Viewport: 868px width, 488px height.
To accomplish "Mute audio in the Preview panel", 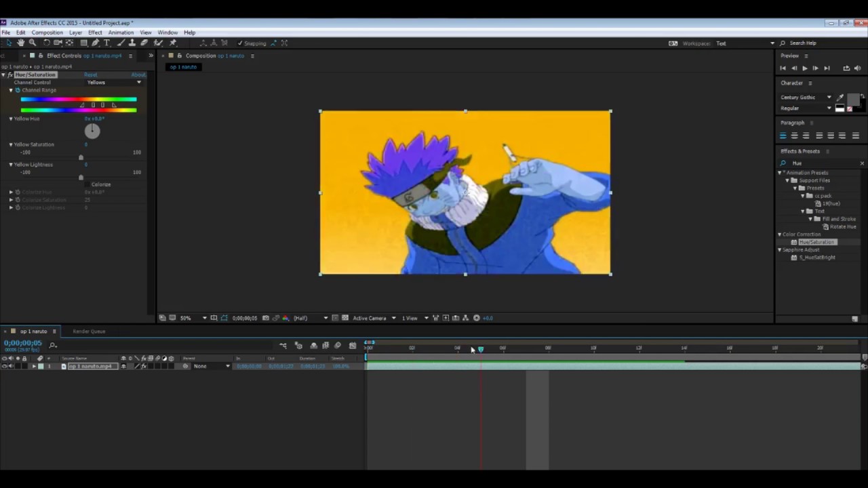I will pyautogui.click(x=857, y=68).
